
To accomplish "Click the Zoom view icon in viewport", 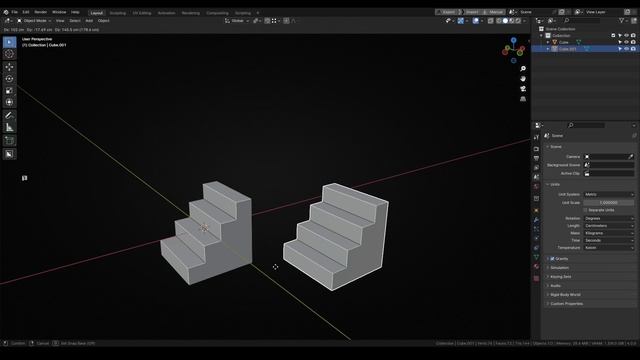I will click(x=523, y=69).
